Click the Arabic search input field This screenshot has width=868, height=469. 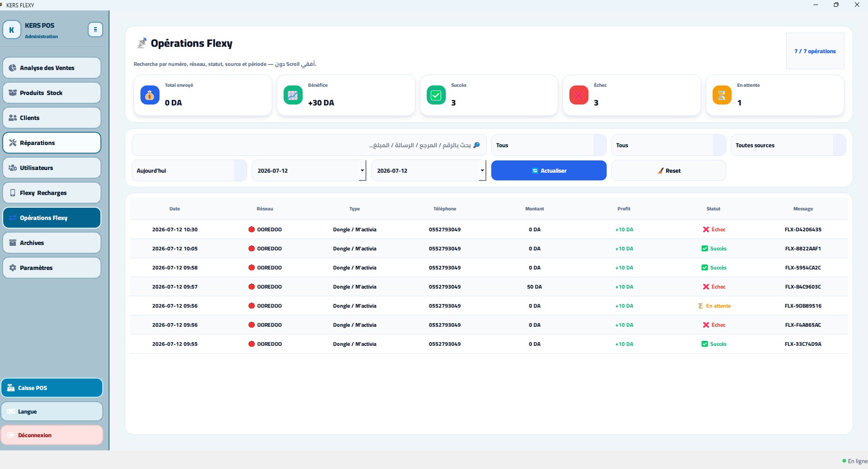[x=309, y=145]
